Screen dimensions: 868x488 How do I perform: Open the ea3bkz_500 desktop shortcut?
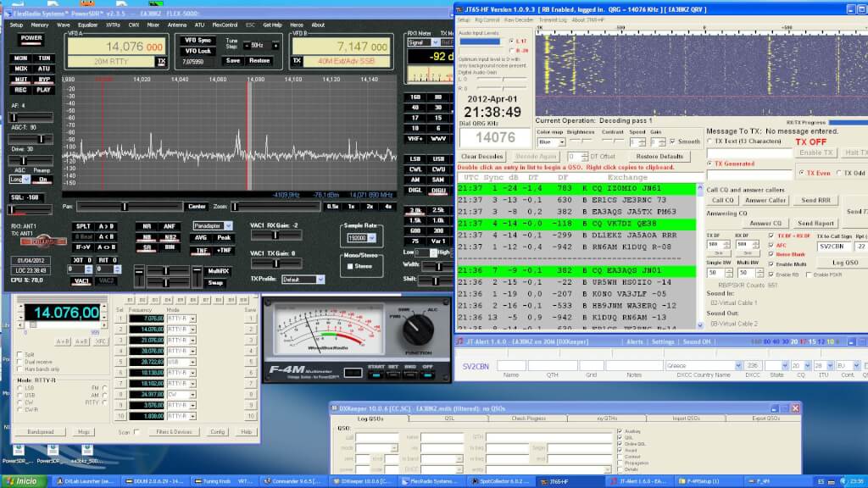(x=87, y=454)
